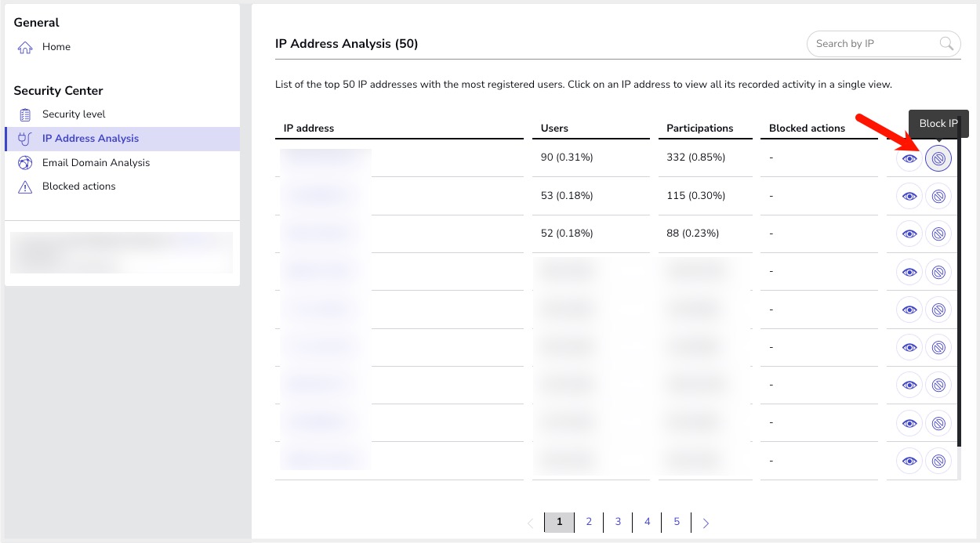Click the Email Domain Analysis globe icon
Viewport: 980px width, 543px height.
point(25,163)
